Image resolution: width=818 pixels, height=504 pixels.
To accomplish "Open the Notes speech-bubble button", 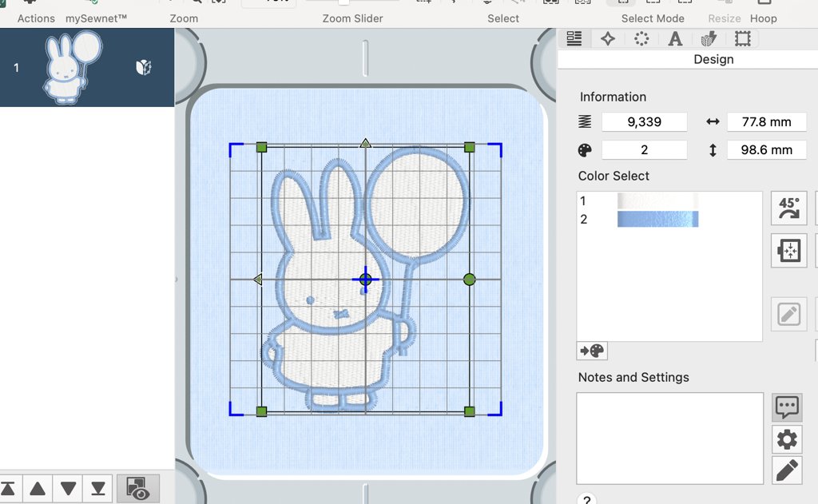I will click(787, 407).
